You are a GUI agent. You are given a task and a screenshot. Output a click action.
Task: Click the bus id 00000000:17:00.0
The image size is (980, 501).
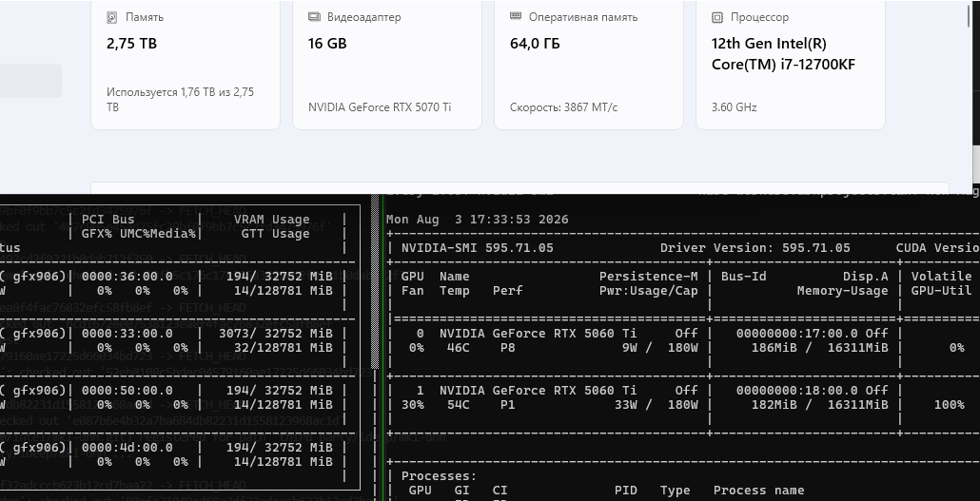click(x=797, y=334)
